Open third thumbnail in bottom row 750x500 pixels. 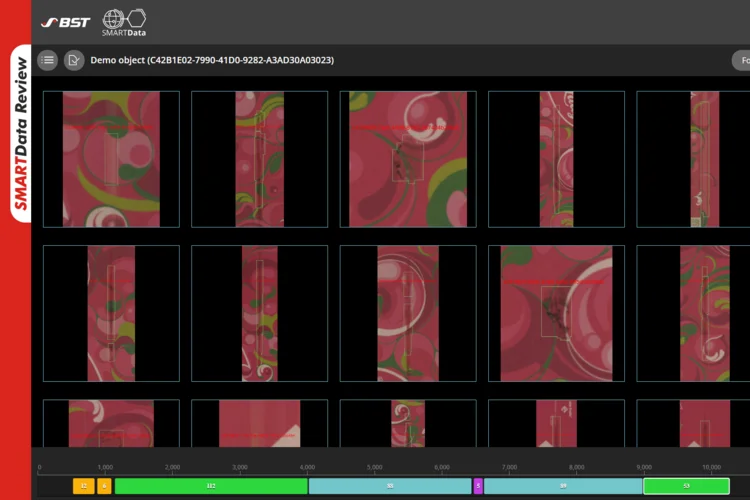click(x=408, y=423)
